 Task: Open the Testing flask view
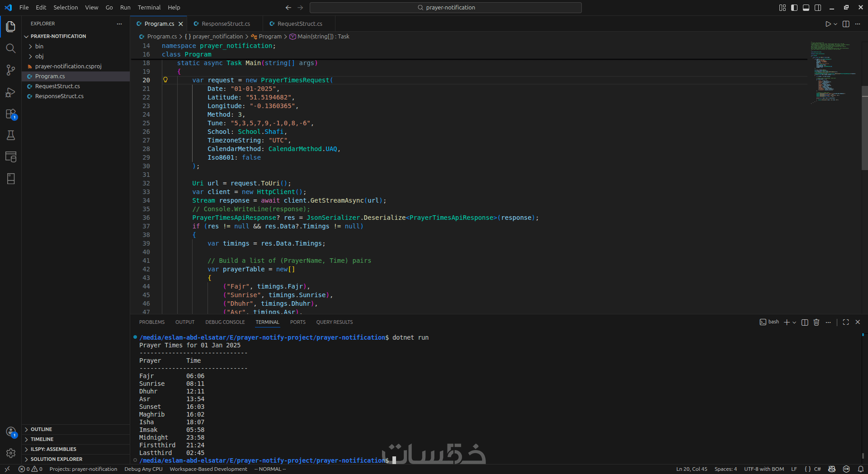click(11, 135)
